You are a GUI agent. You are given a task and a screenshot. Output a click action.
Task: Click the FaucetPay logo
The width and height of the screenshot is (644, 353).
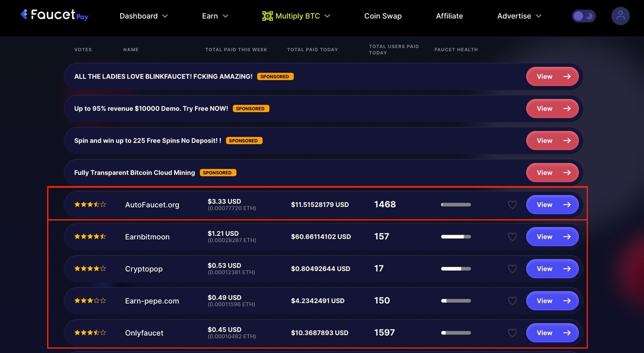click(54, 15)
